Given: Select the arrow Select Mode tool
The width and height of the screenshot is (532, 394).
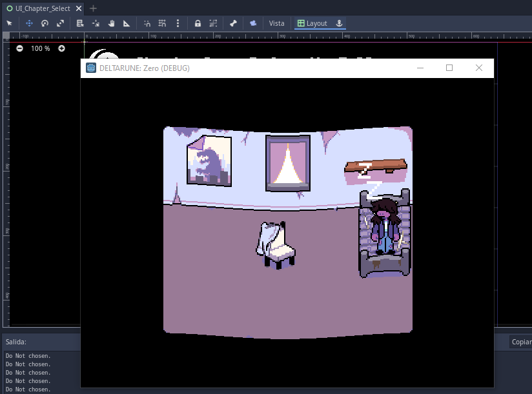Looking at the screenshot, I should 9,23.
